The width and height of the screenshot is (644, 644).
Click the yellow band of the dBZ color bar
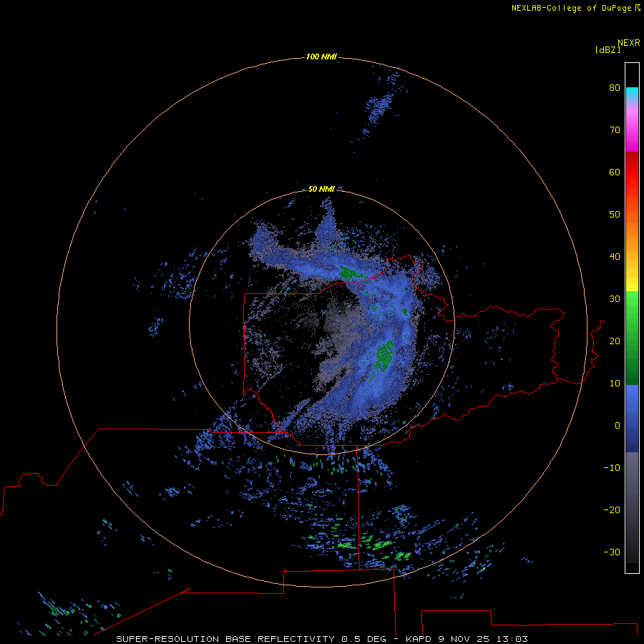coord(632,284)
